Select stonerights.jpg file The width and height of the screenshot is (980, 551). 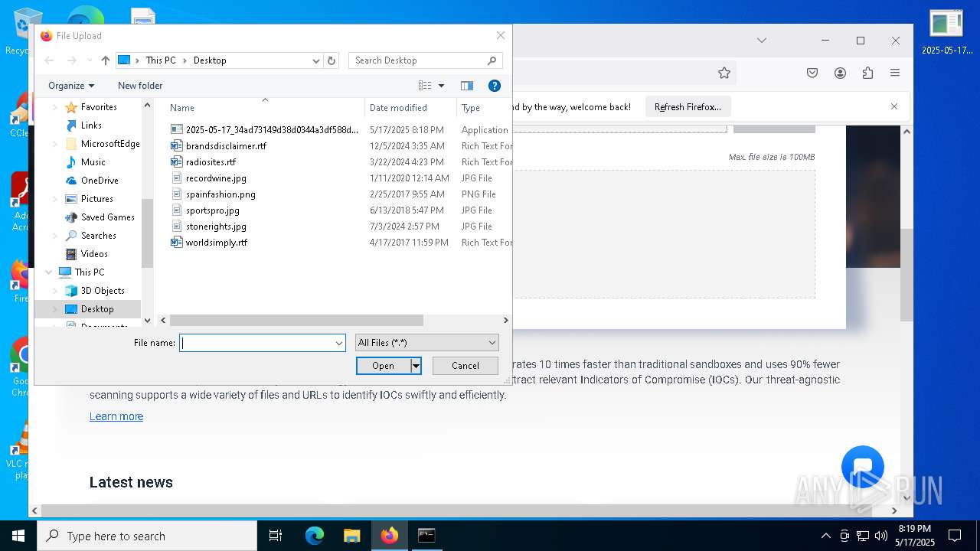coord(216,227)
